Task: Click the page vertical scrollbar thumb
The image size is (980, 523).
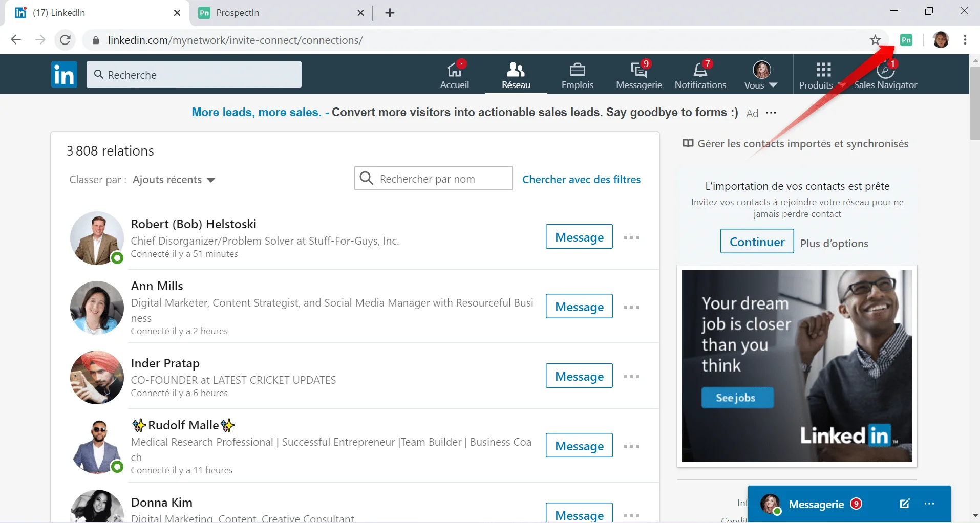Action: click(975, 103)
